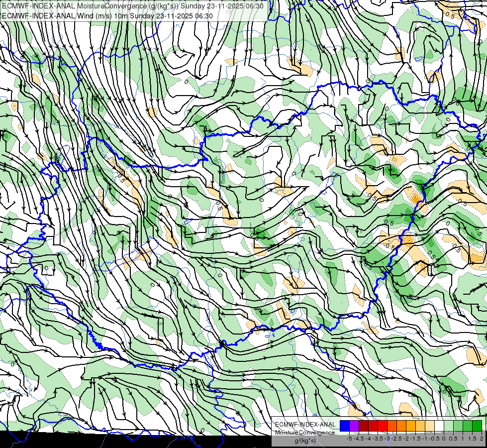Pick the dark maroon swatch between -4.5 and -4

pyautogui.click(x=364, y=426)
